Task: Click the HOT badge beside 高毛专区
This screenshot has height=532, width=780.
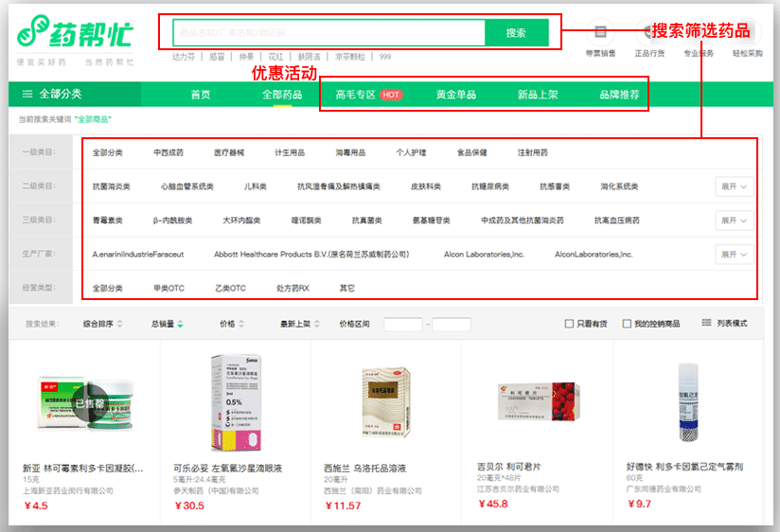Action: click(x=391, y=95)
